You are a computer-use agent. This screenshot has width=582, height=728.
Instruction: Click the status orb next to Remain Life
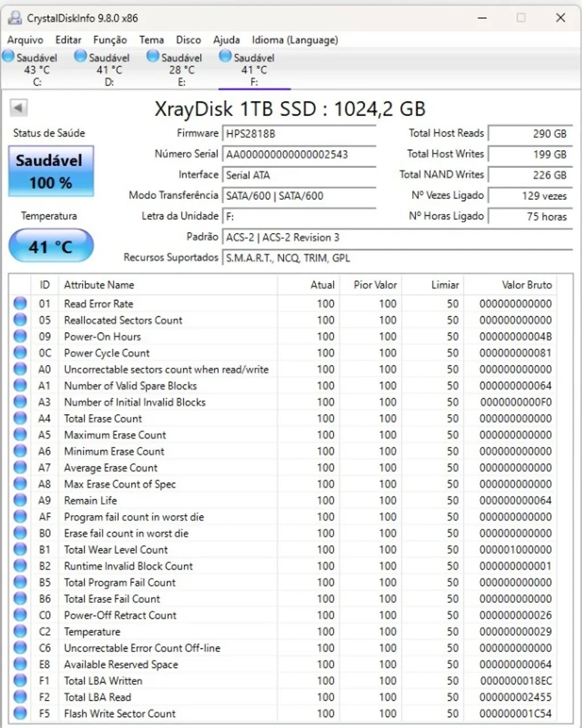point(20,500)
